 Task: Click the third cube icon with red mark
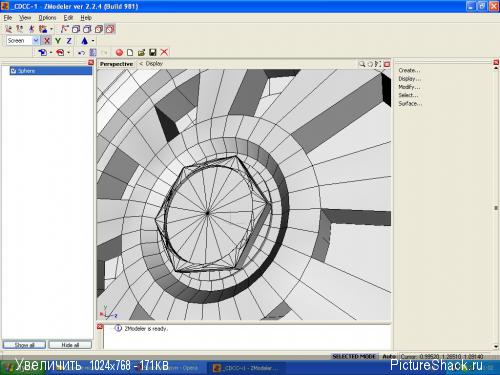(99, 29)
